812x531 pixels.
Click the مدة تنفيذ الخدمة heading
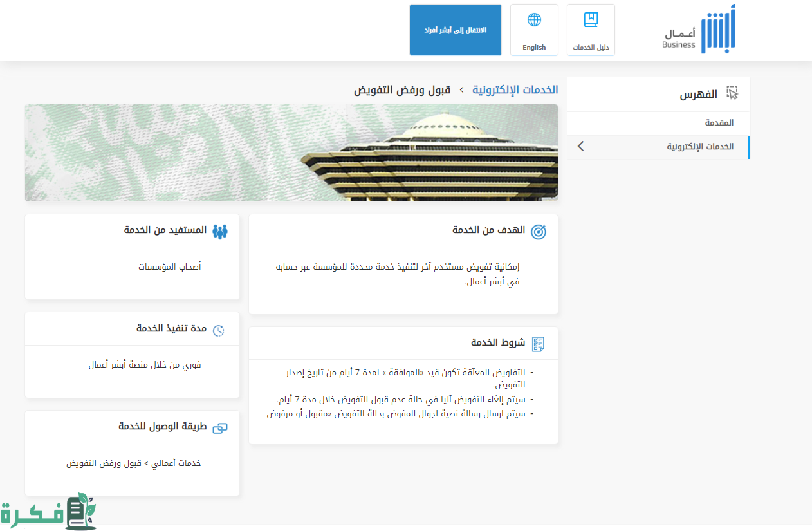click(x=171, y=328)
